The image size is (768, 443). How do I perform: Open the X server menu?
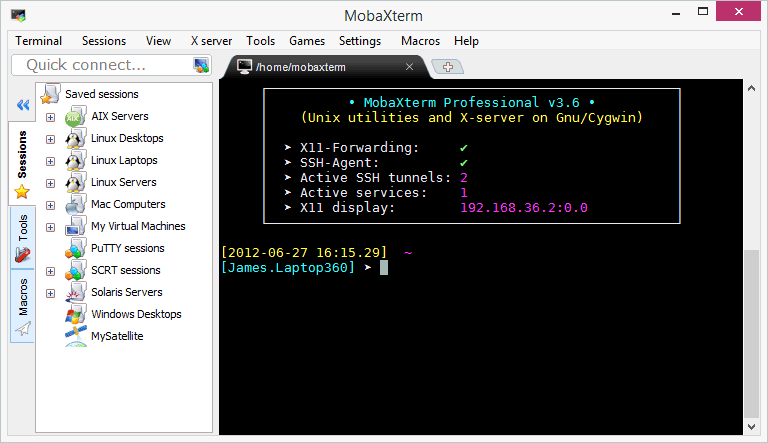(x=211, y=41)
